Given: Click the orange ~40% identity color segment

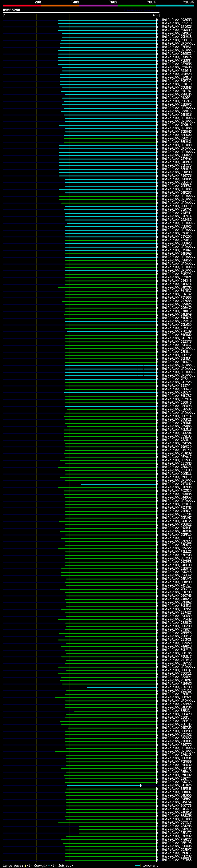Looking at the screenshot, I should click(60, 6).
